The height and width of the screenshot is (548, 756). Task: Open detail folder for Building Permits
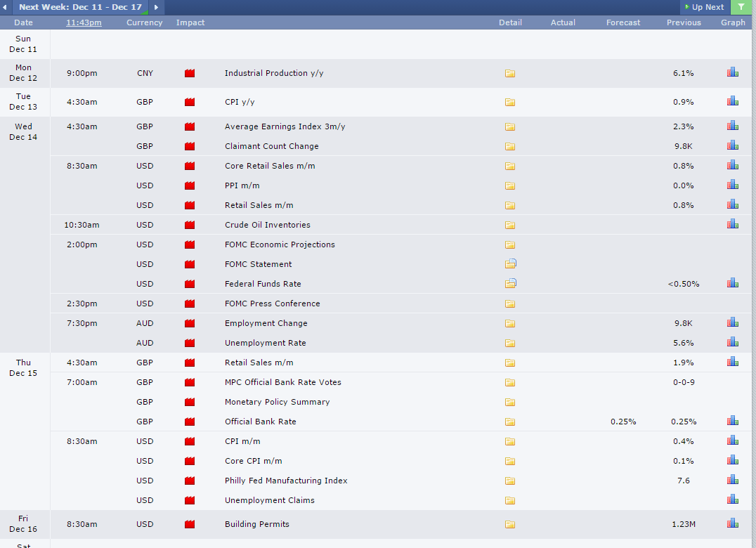coord(510,524)
